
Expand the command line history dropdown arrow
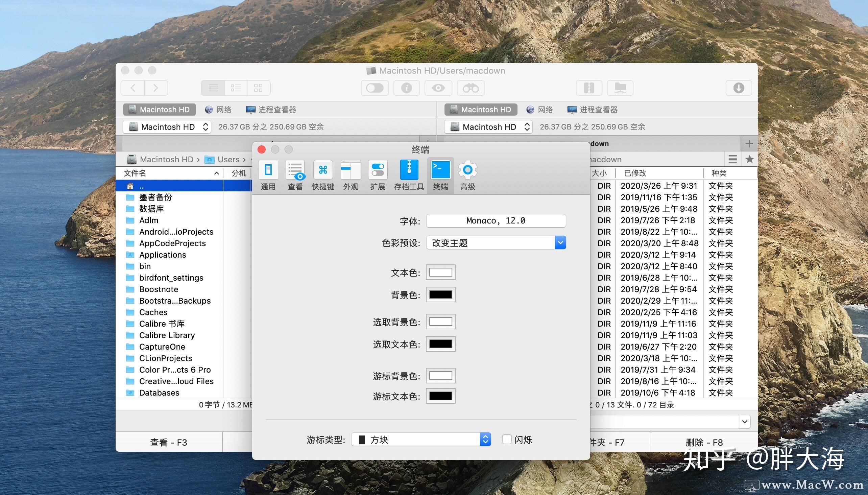click(745, 422)
